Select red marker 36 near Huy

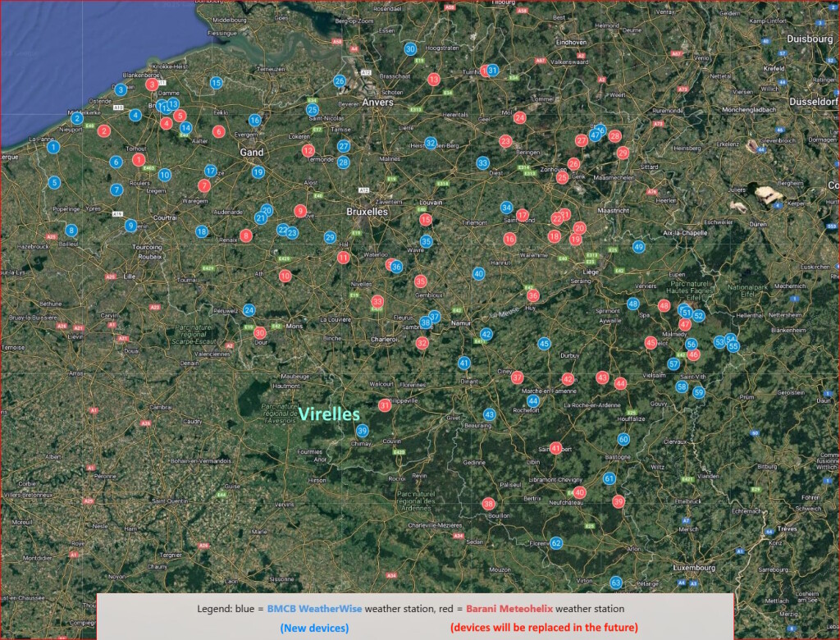click(x=532, y=295)
